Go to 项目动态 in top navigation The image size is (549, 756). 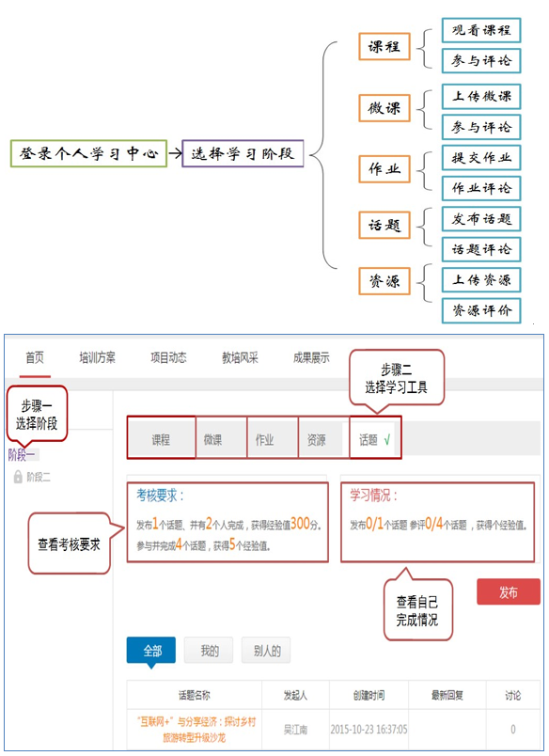pos(168,357)
